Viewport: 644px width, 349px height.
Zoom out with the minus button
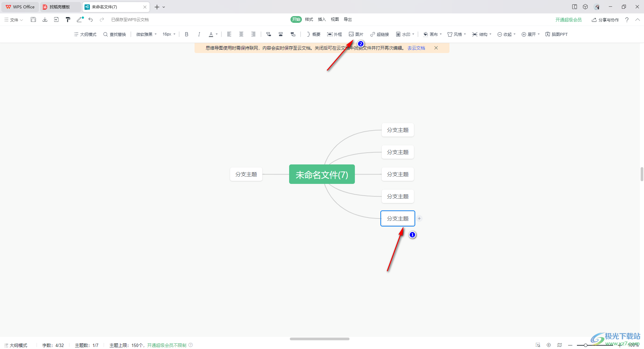click(x=570, y=345)
